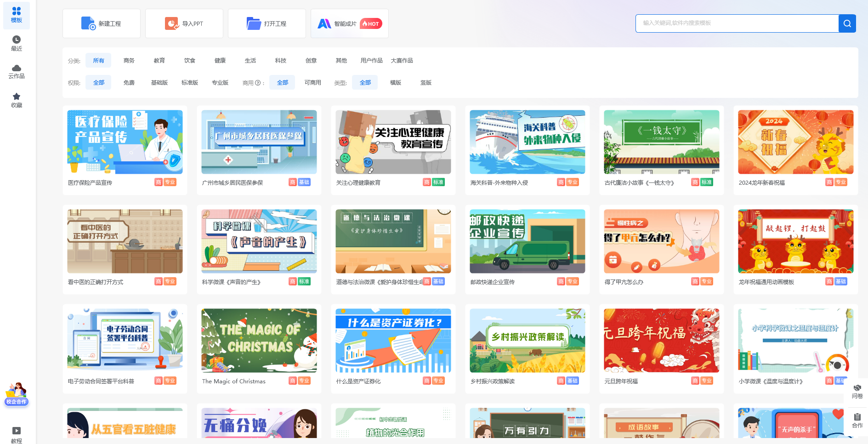Select the 横版 landscape type filter
The width and height of the screenshot is (868, 444).
(x=395, y=83)
